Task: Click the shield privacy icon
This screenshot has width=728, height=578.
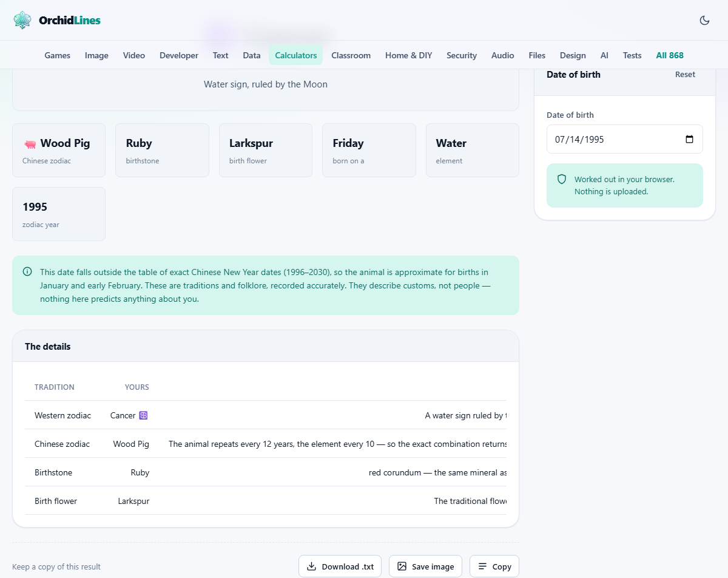Action: pyautogui.click(x=562, y=179)
